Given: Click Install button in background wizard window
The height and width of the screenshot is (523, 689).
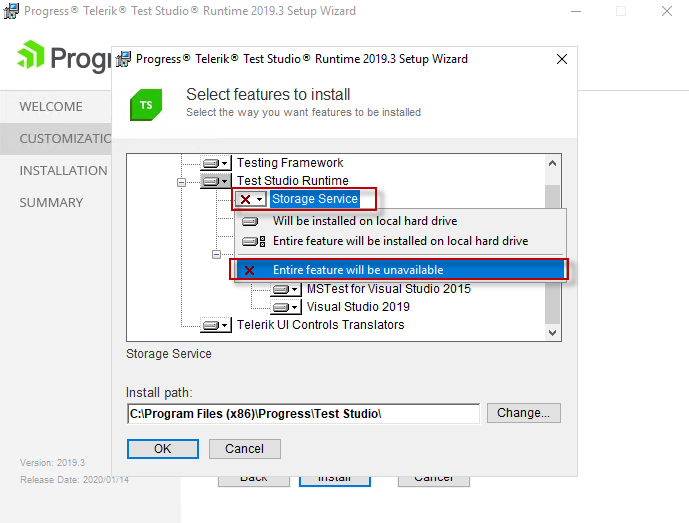Looking at the screenshot, I should (x=335, y=481).
